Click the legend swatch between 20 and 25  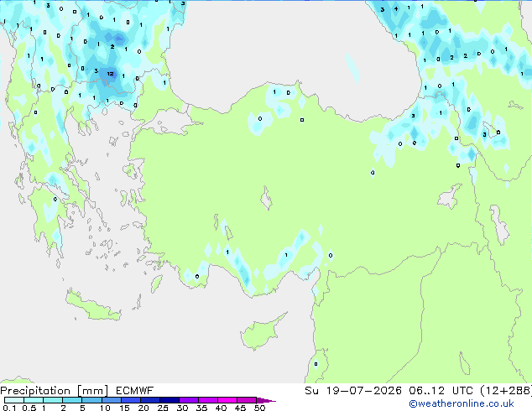click(x=150, y=400)
